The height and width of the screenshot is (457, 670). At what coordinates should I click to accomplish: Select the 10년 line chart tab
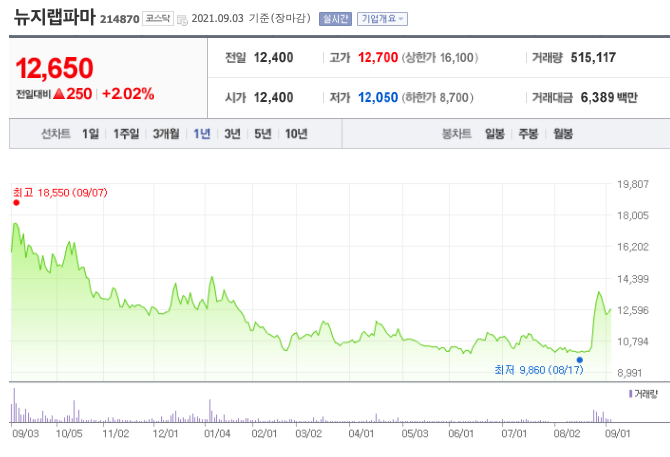click(x=296, y=134)
